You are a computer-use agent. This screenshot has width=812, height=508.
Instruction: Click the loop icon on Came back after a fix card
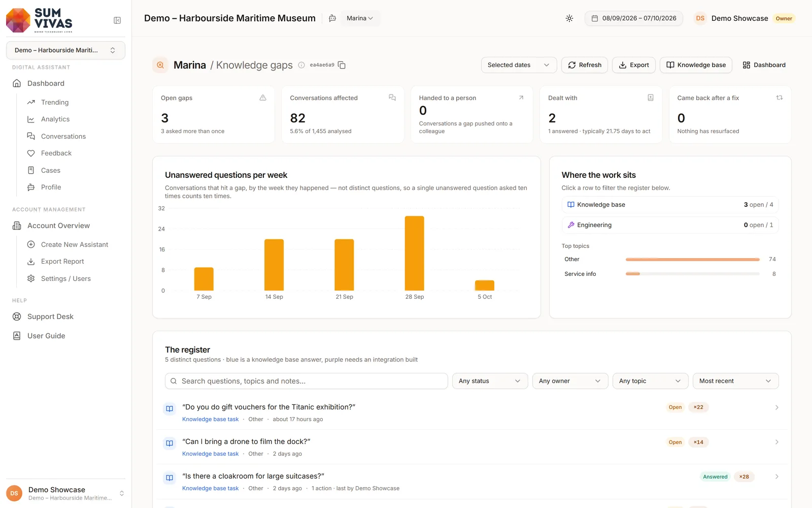[x=780, y=98]
